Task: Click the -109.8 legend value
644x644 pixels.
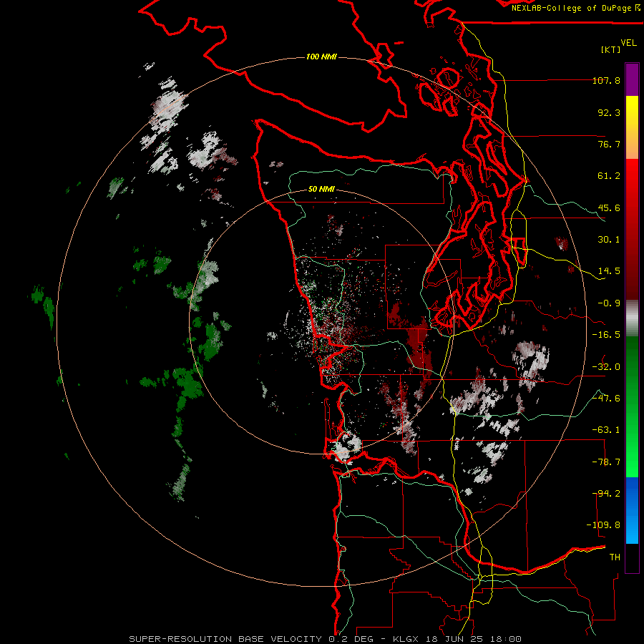Action: coord(603,525)
